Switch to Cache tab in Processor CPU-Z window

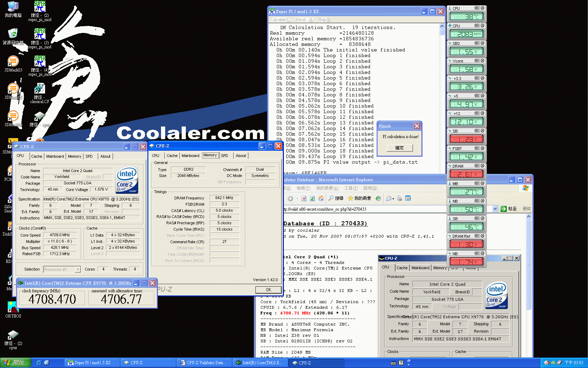[36, 156]
